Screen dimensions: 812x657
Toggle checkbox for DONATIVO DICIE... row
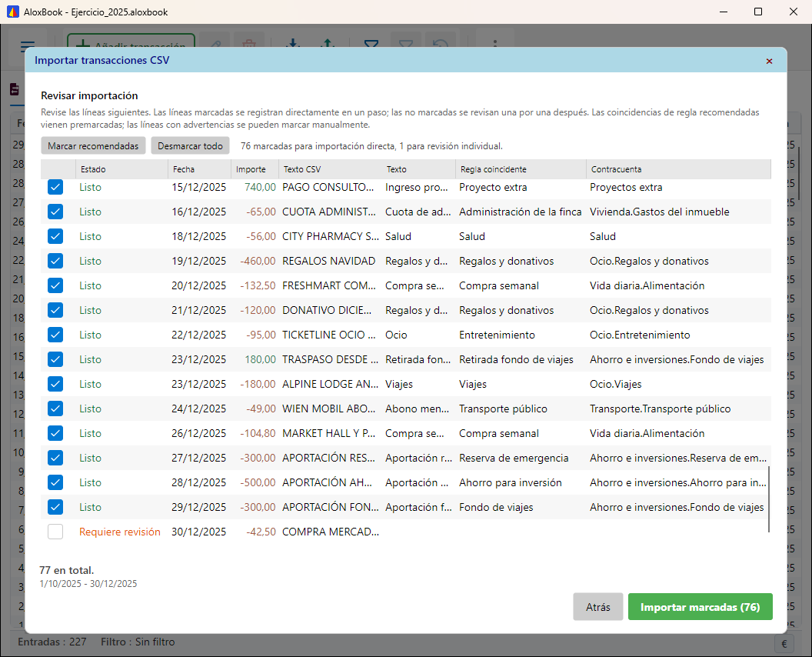[x=55, y=310]
